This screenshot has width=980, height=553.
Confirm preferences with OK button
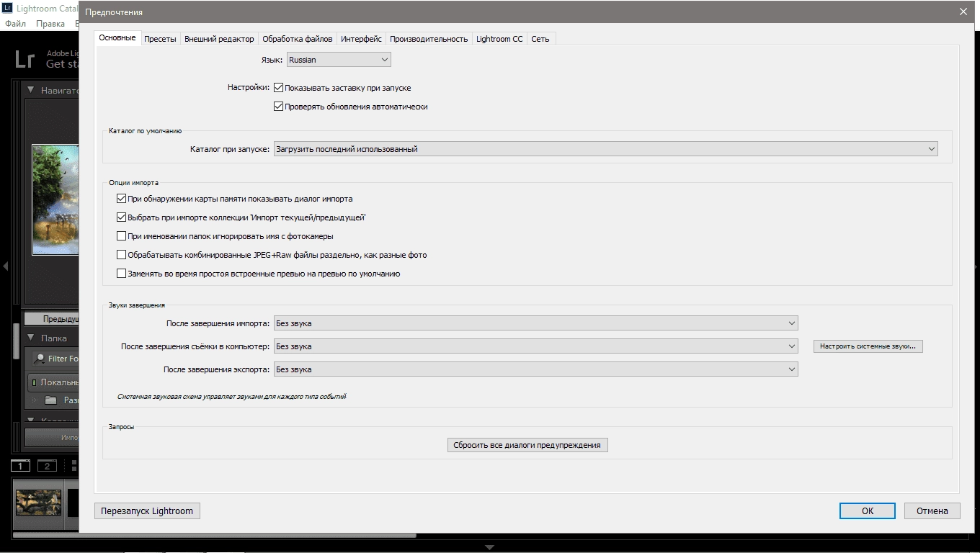point(868,511)
